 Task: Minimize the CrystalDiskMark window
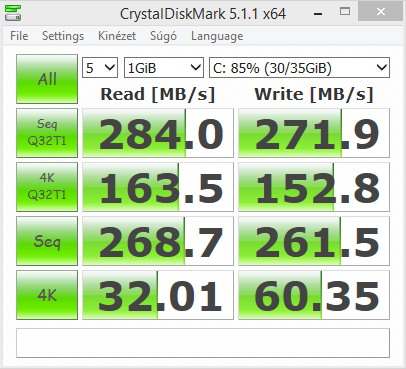click(318, 13)
